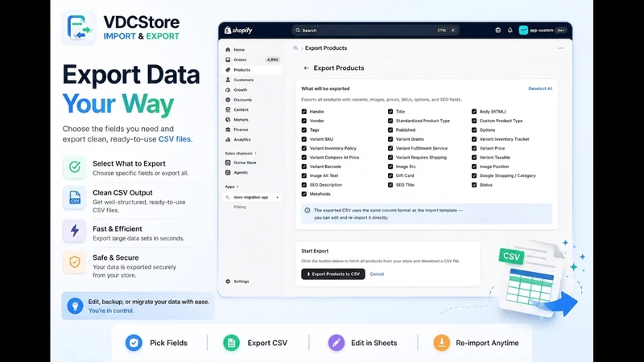Open the notifications bell icon
The height and width of the screenshot is (362, 644).
click(x=510, y=31)
